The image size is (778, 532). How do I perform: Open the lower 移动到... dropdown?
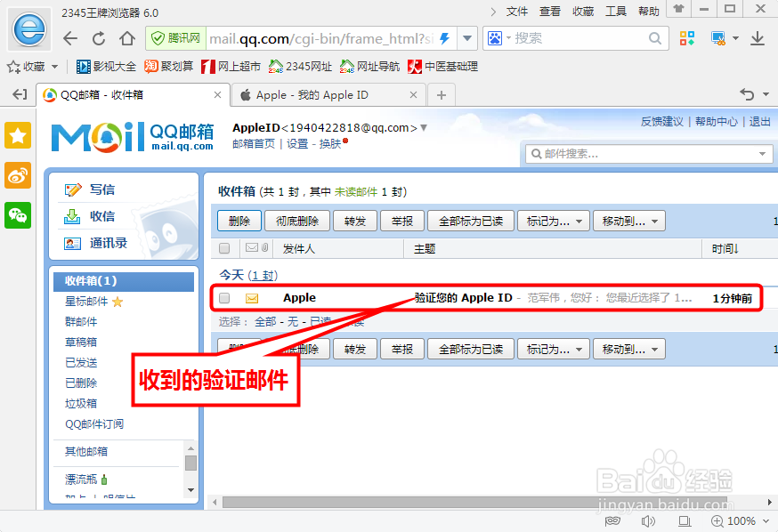[x=629, y=349]
